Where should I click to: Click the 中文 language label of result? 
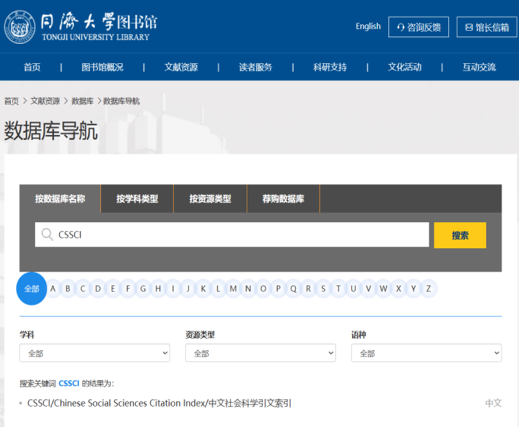[493, 403]
